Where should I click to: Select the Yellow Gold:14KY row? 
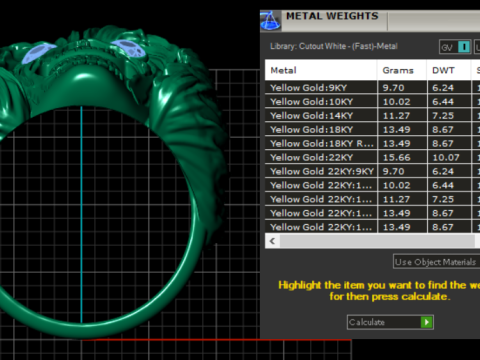click(372, 116)
